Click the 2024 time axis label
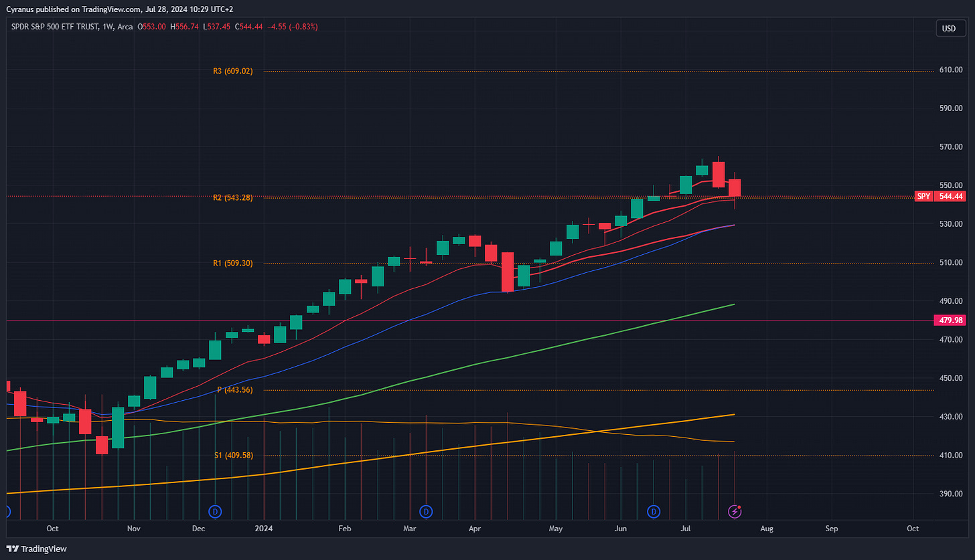Image resolution: width=975 pixels, height=560 pixels. coord(264,528)
